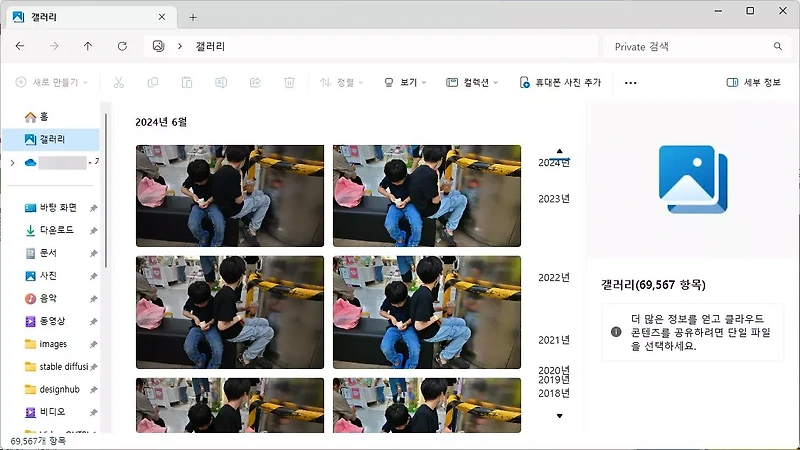Pin toggle next to 비디오
Screen dimensions: 800x450
click(93, 412)
